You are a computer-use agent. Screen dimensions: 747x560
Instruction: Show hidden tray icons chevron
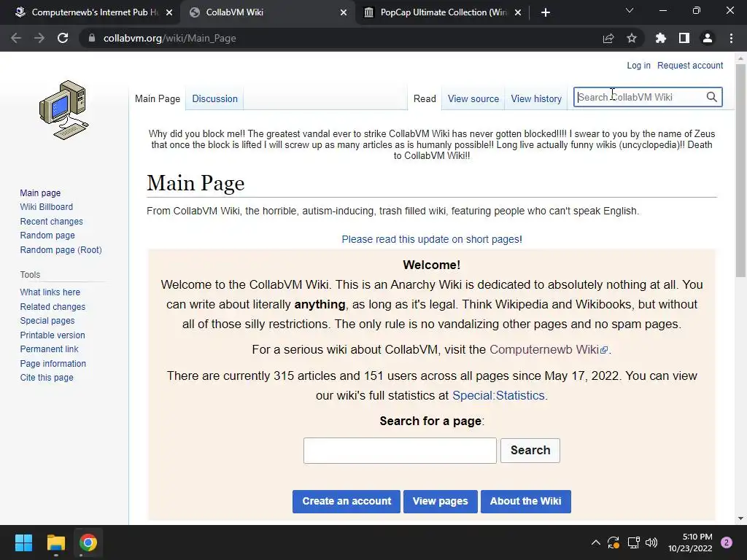tap(595, 542)
